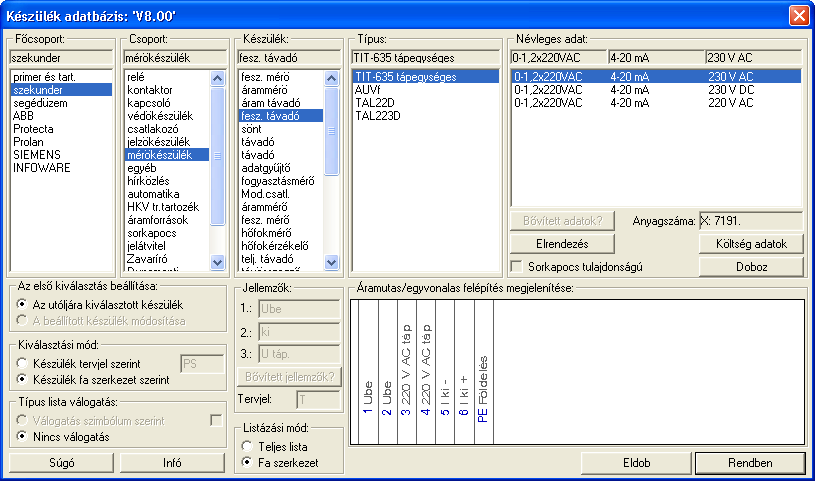Click the Anyagszáma field
The image size is (815, 481).
tap(751, 221)
